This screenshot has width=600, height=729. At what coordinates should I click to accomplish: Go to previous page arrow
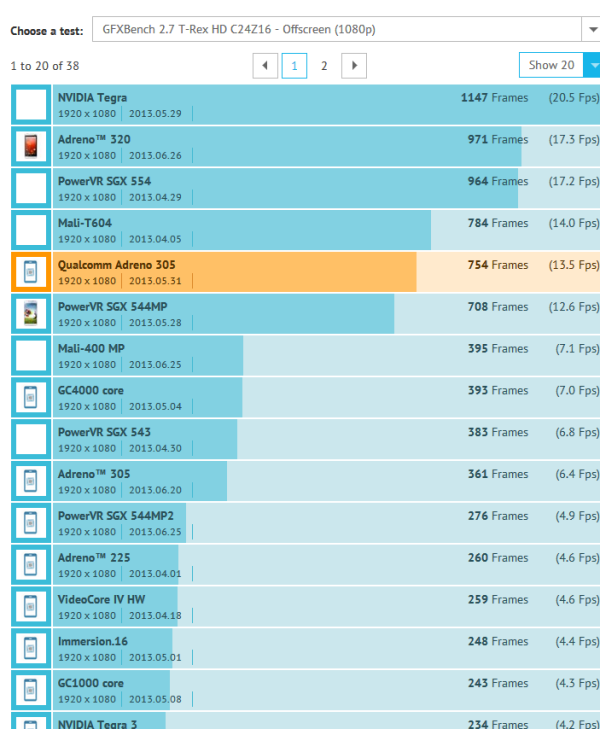[x=265, y=66]
